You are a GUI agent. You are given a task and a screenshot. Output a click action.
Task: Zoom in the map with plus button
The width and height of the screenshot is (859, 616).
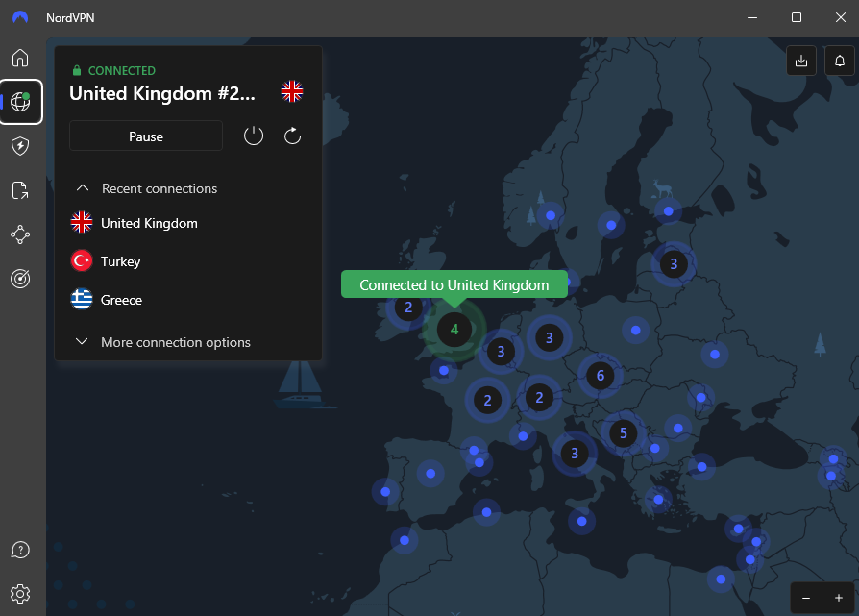pyautogui.click(x=838, y=598)
